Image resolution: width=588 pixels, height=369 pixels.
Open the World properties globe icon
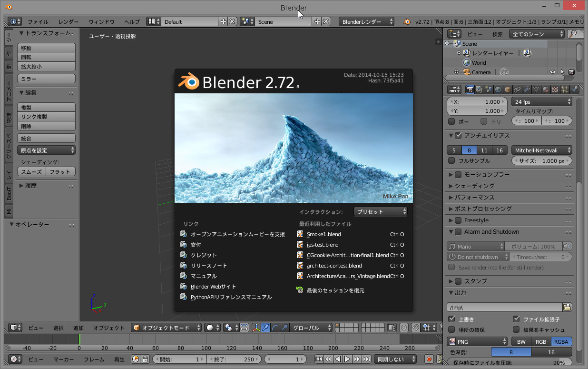point(498,90)
